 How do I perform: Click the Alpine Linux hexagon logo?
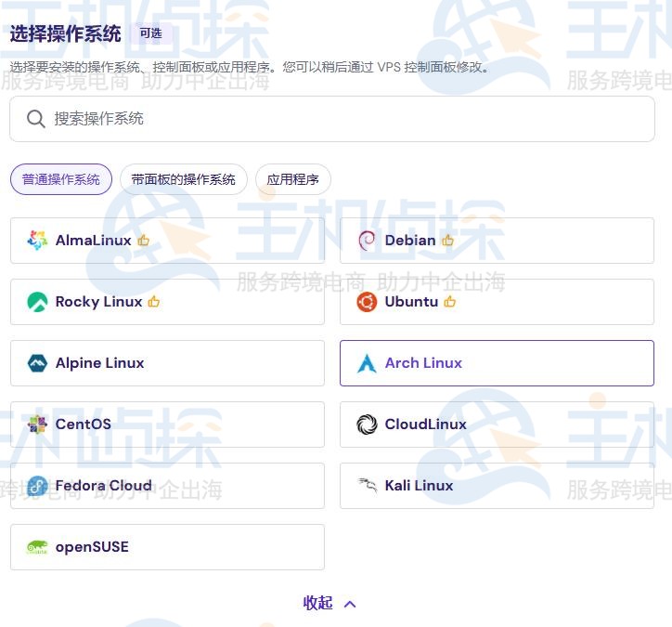coord(37,363)
